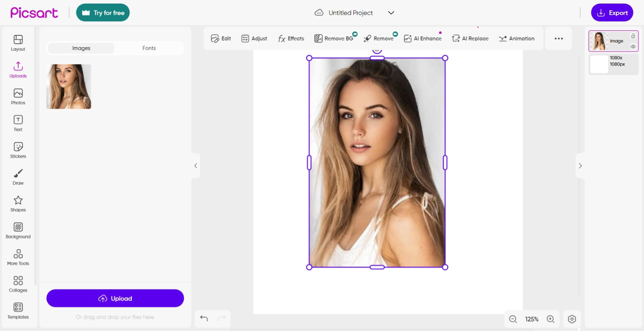Open the Templates panel
The width and height of the screenshot is (644, 331).
tap(18, 311)
